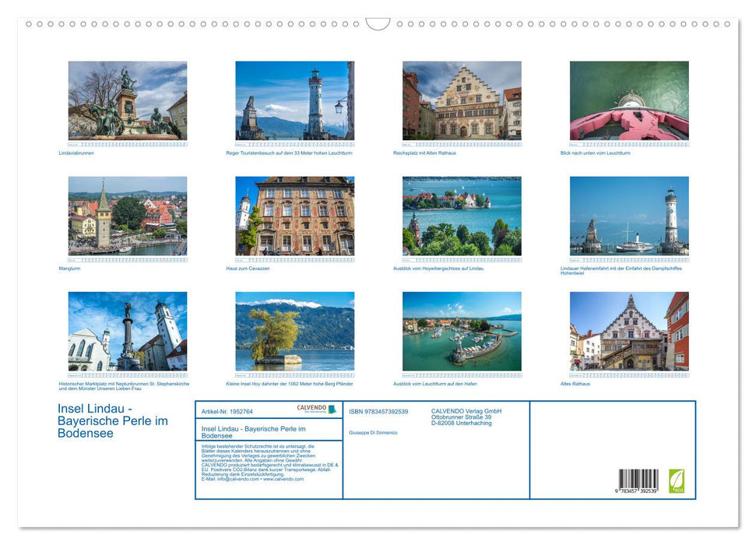The height and width of the screenshot is (545, 756).
Task: Click the barcode at the bottom right
Action: 638,479
